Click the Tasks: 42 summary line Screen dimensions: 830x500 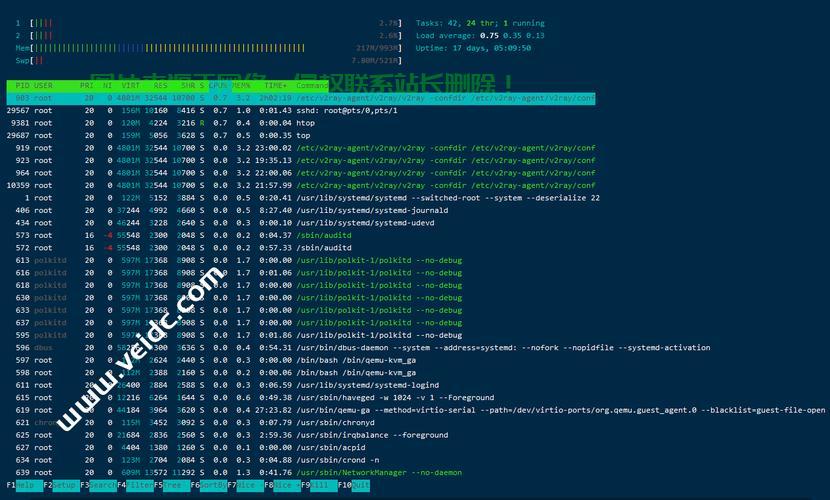480,23
